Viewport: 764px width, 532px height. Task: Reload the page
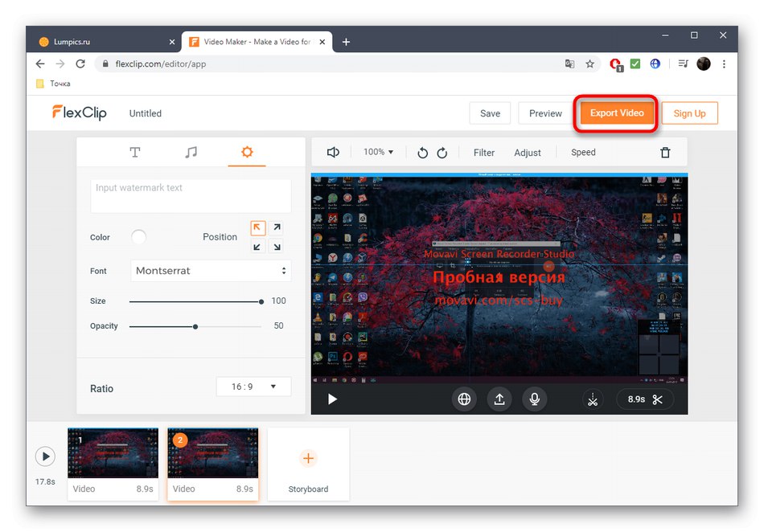point(80,63)
